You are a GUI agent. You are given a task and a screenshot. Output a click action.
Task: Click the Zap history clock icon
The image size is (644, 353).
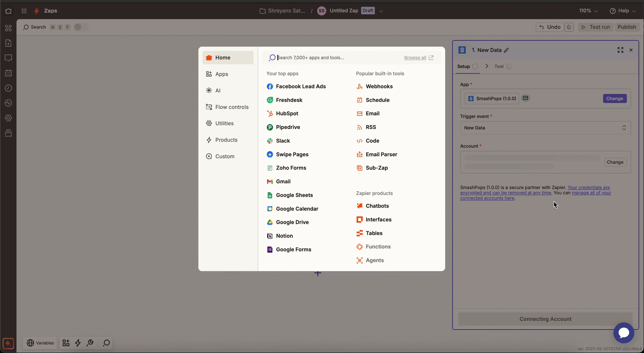coord(8,88)
